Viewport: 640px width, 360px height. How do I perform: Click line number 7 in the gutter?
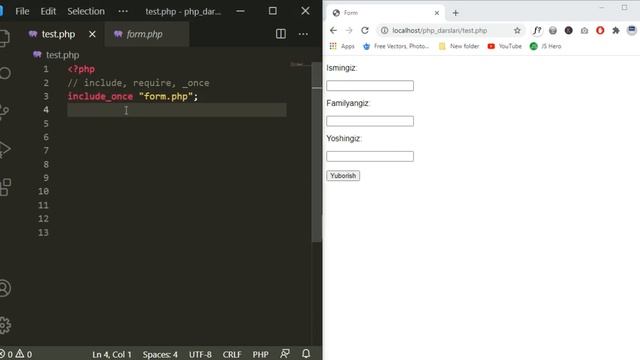pos(46,151)
